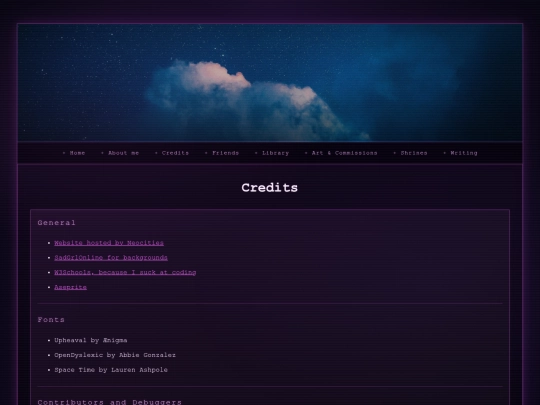
Task: Select Space Time by Lauren Ashpole entry
Action: point(111,370)
